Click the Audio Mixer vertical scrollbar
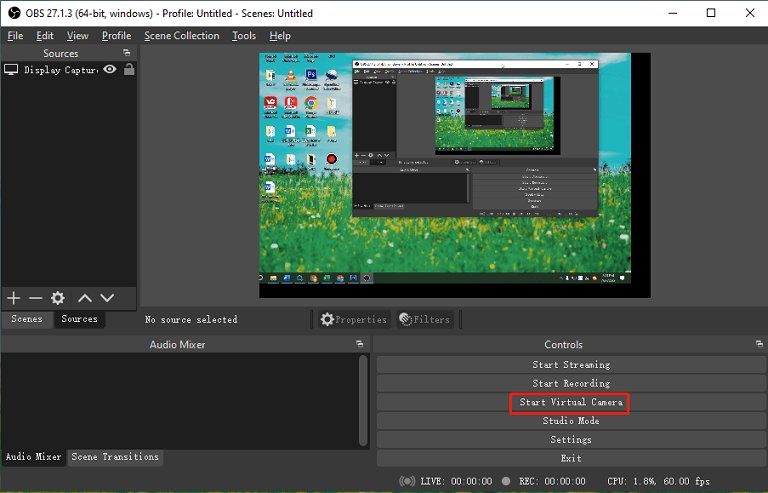 363,400
